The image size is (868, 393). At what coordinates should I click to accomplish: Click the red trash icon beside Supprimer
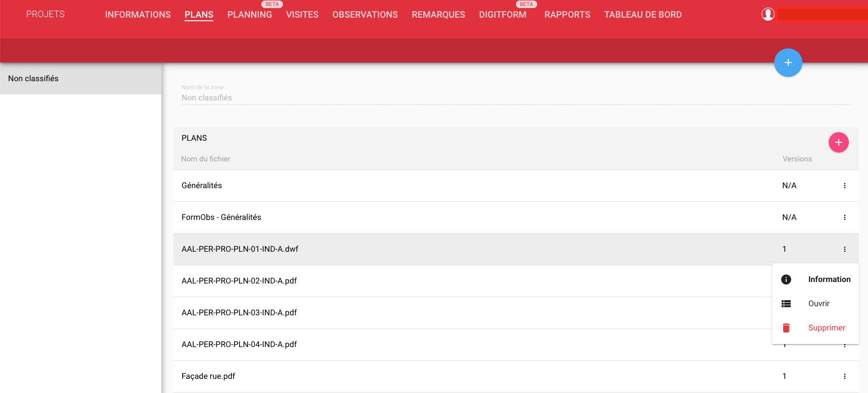click(786, 328)
